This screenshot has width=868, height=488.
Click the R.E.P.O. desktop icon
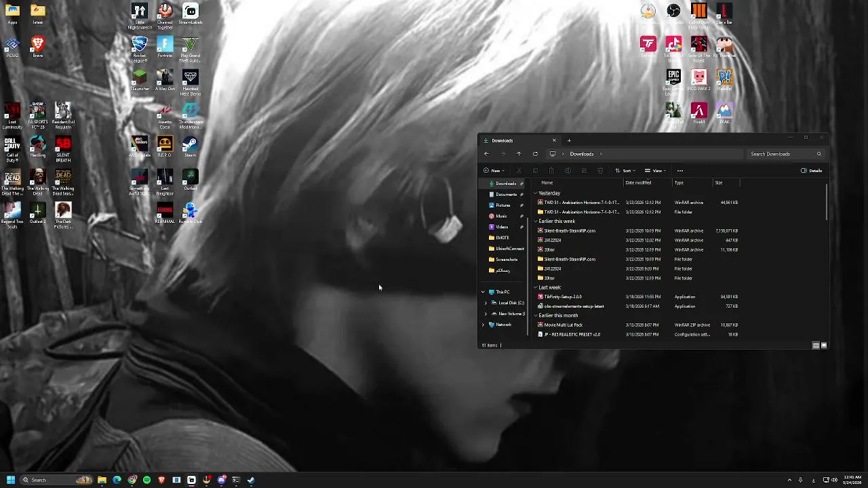[165, 146]
